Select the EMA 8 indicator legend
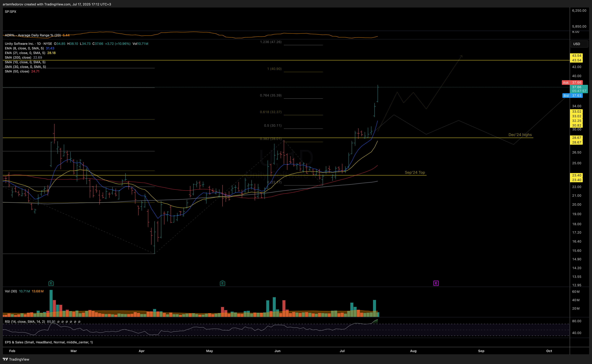Image resolution: width=592 pixels, height=364 pixels. [x=24, y=48]
